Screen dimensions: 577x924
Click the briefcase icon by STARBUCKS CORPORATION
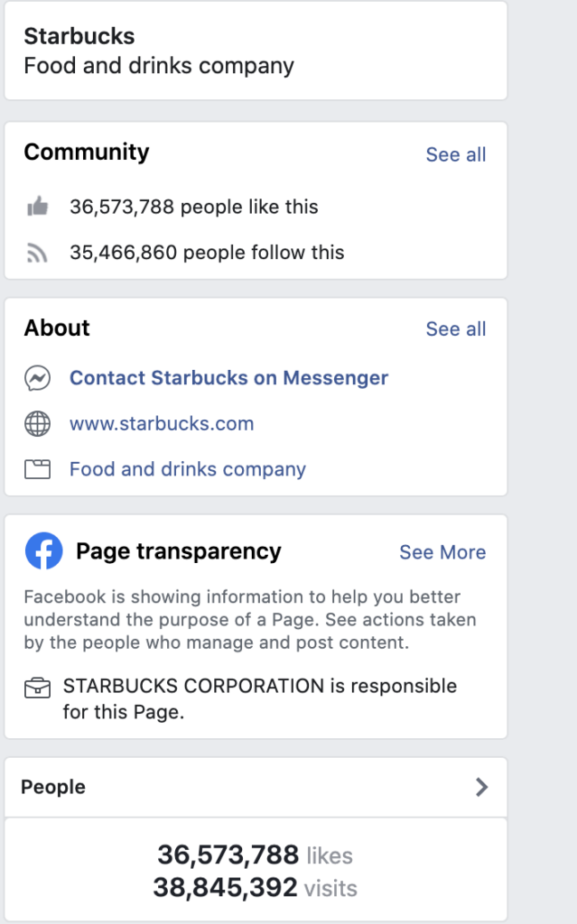pyautogui.click(x=37, y=688)
